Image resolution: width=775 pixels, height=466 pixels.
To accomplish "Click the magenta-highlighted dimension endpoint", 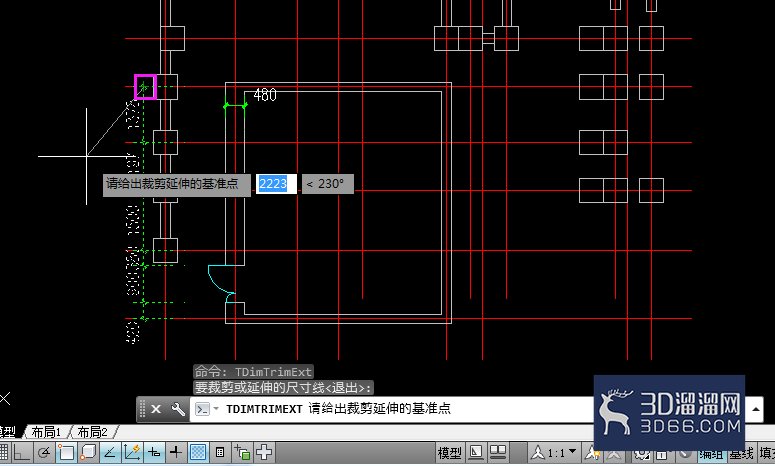I will tap(145, 87).
